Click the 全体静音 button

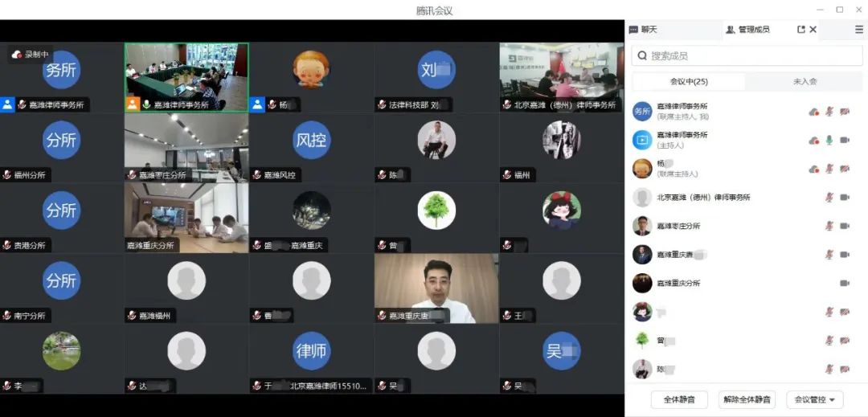(x=679, y=399)
